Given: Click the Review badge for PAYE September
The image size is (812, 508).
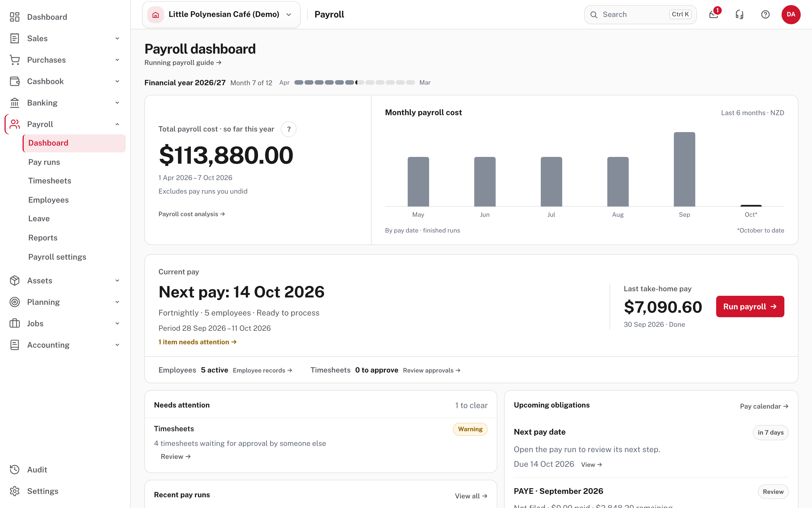Looking at the screenshot, I should [773, 492].
